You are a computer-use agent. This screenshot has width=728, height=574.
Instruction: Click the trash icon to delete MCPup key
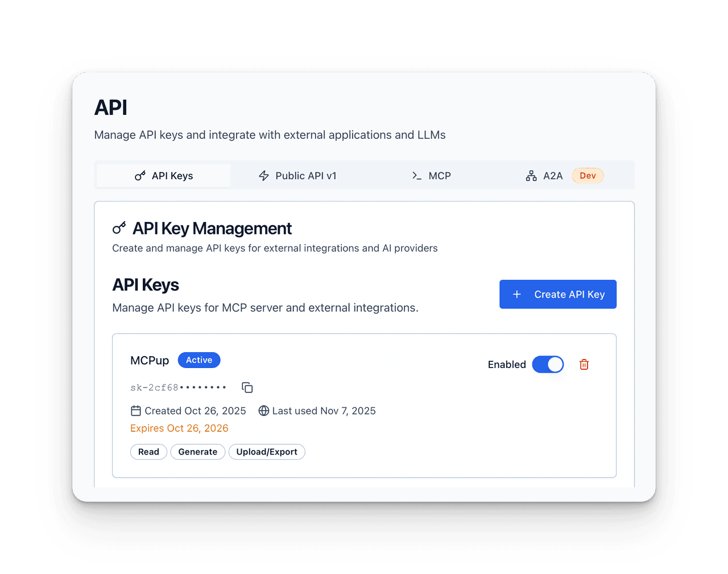tap(584, 364)
